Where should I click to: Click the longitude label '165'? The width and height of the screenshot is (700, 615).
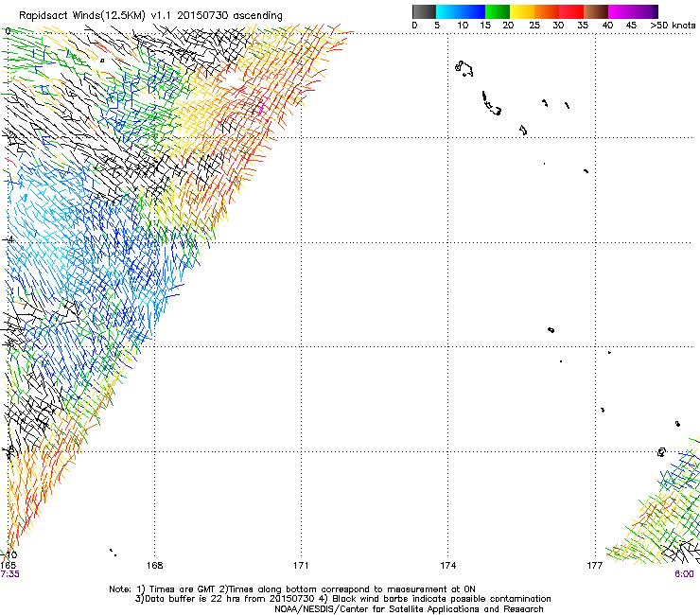point(8,566)
